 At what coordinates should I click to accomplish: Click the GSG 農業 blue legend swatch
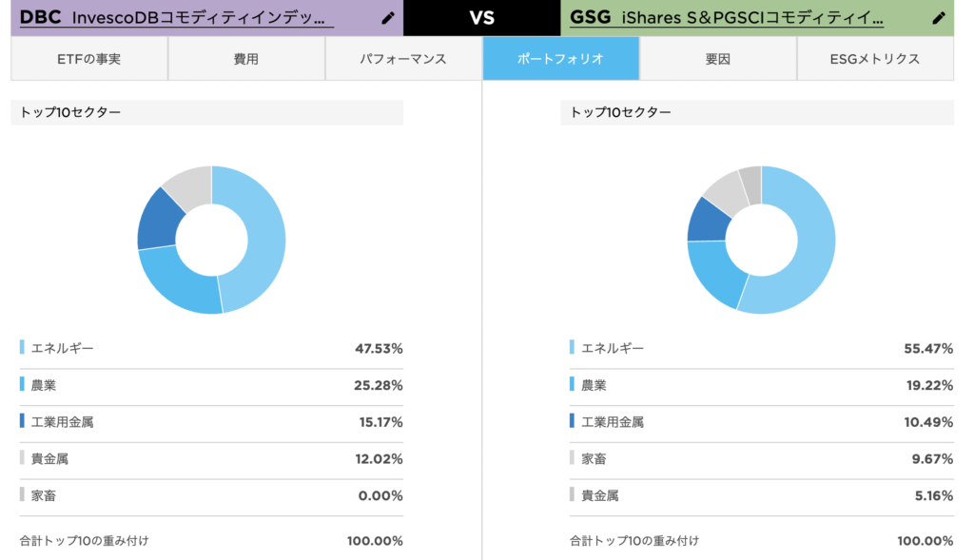tap(572, 384)
